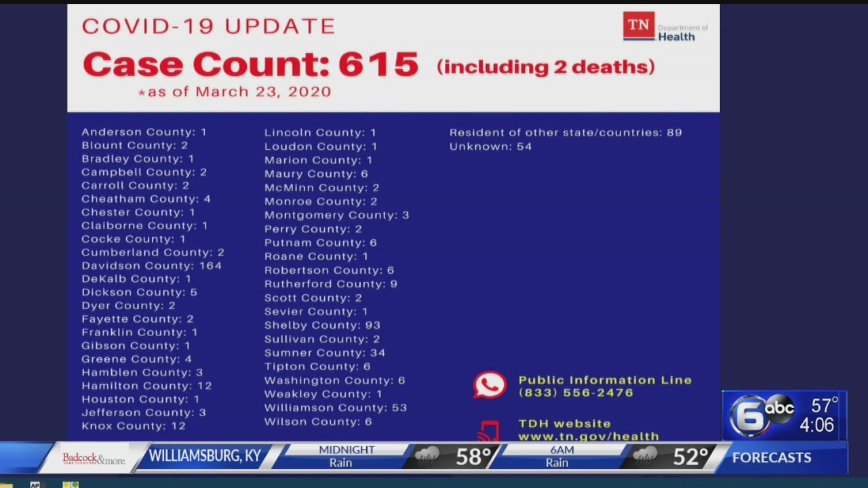Click the Badcock & more sponsor logo

[x=94, y=458]
